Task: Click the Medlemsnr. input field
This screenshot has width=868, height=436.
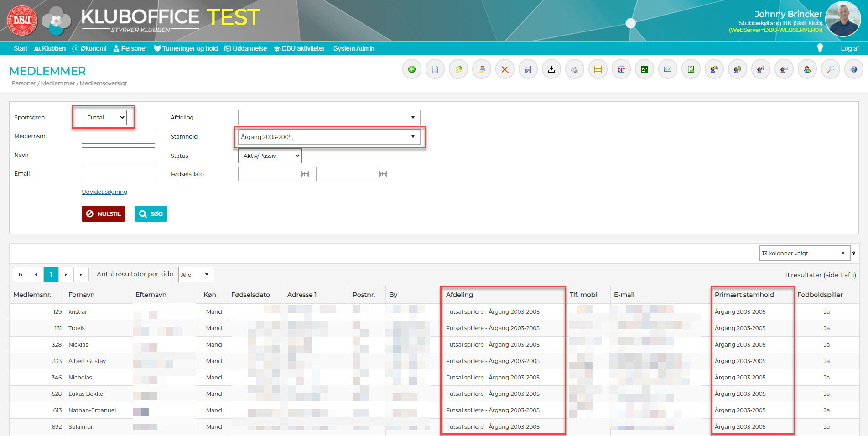Action: click(x=118, y=136)
